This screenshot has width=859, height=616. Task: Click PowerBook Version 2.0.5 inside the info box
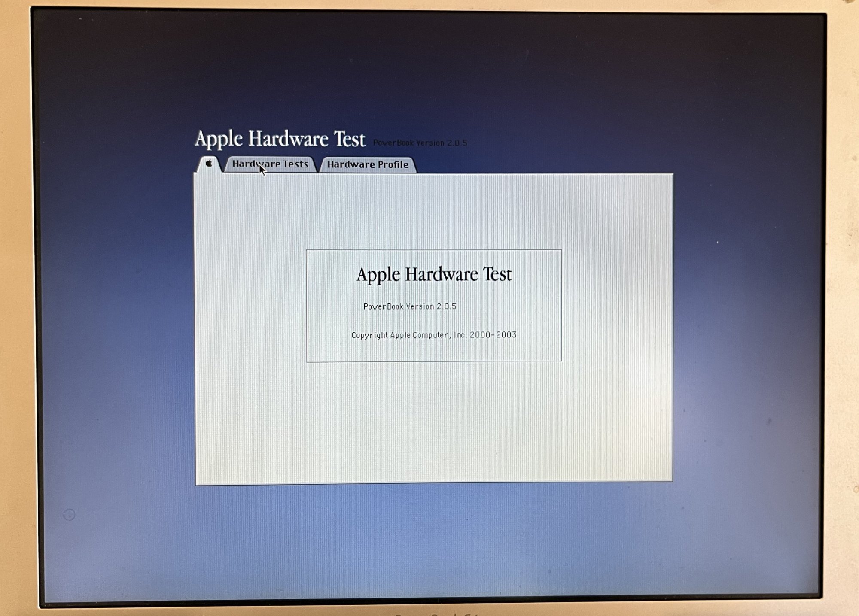tap(410, 306)
